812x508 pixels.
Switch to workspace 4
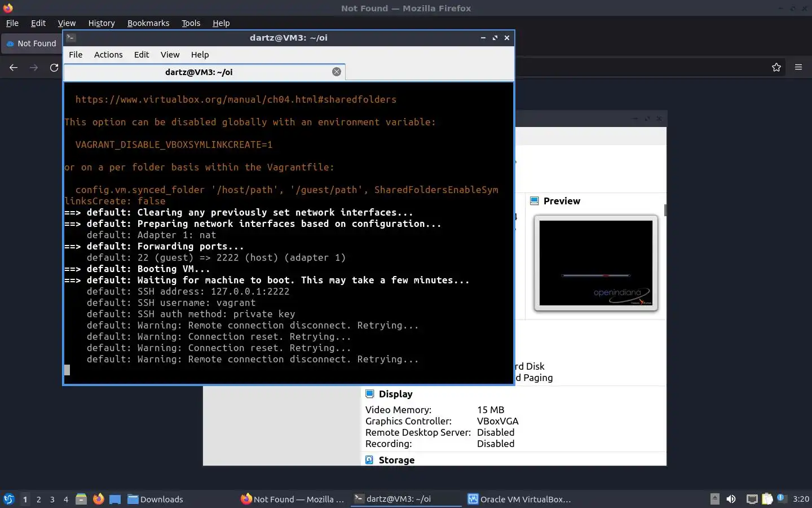(x=65, y=499)
